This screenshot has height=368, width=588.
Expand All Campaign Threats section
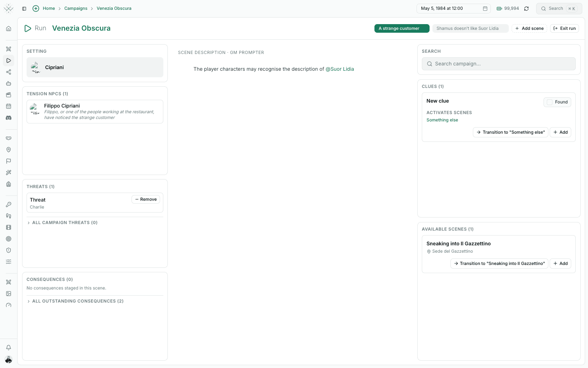62,223
